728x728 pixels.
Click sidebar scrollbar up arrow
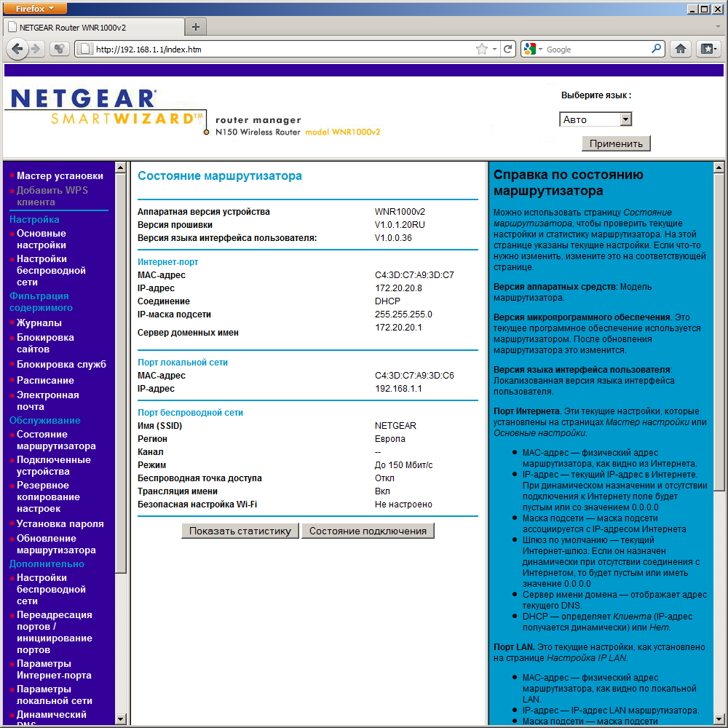click(120, 167)
